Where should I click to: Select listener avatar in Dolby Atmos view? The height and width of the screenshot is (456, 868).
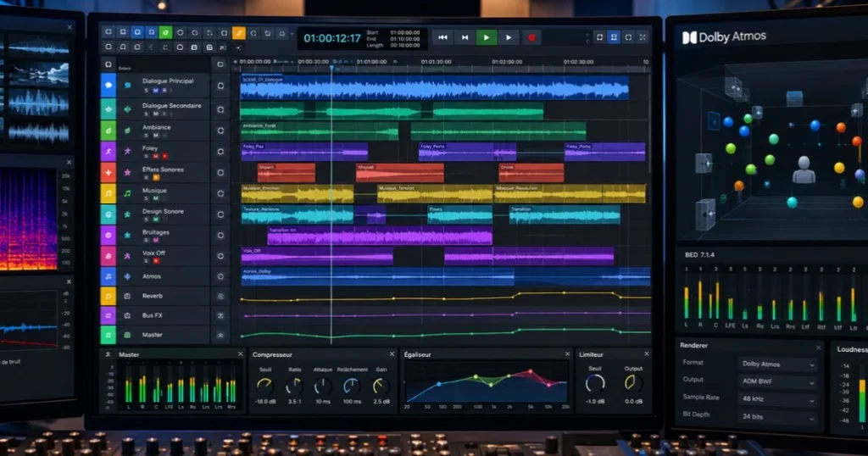[x=804, y=170]
